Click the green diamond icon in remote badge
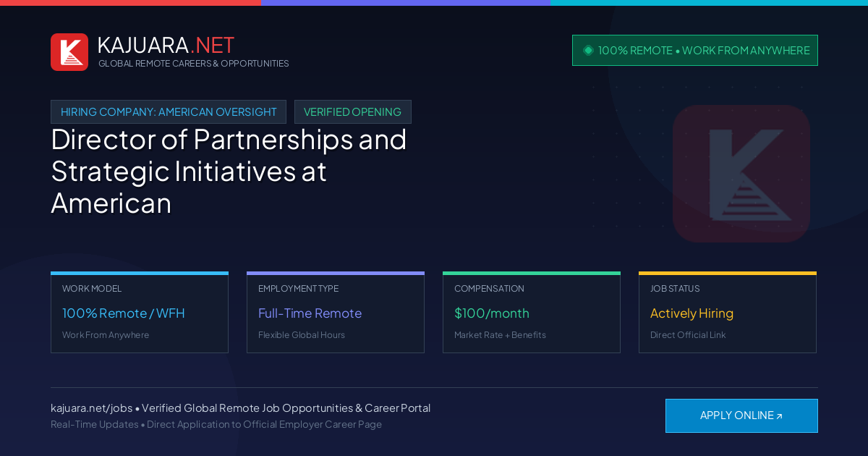The height and width of the screenshot is (456, 868). [588, 51]
